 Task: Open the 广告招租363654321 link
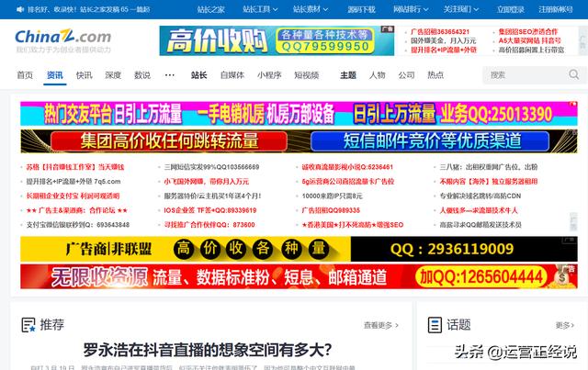(440, 32)
